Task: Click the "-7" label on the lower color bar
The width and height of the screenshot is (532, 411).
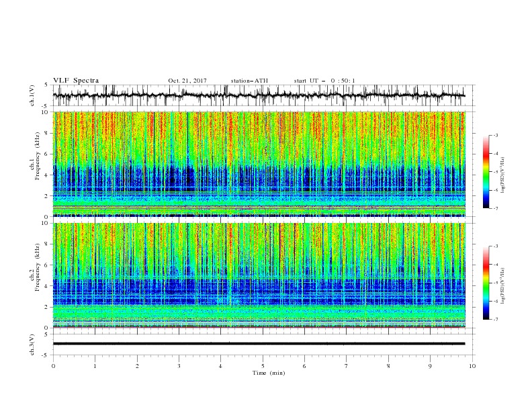Action: click(495, 320)
